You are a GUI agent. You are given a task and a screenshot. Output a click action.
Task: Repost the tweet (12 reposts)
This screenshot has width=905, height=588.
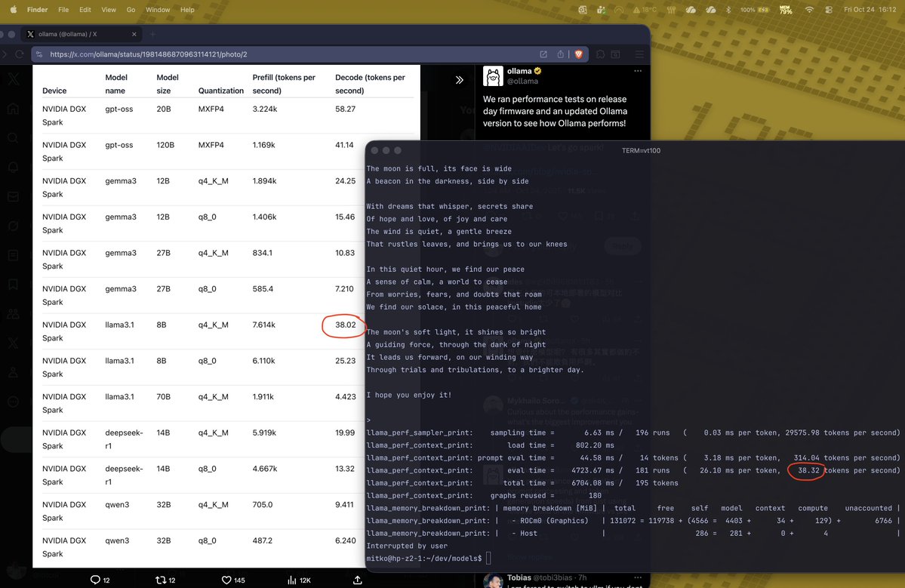point(165,580)
